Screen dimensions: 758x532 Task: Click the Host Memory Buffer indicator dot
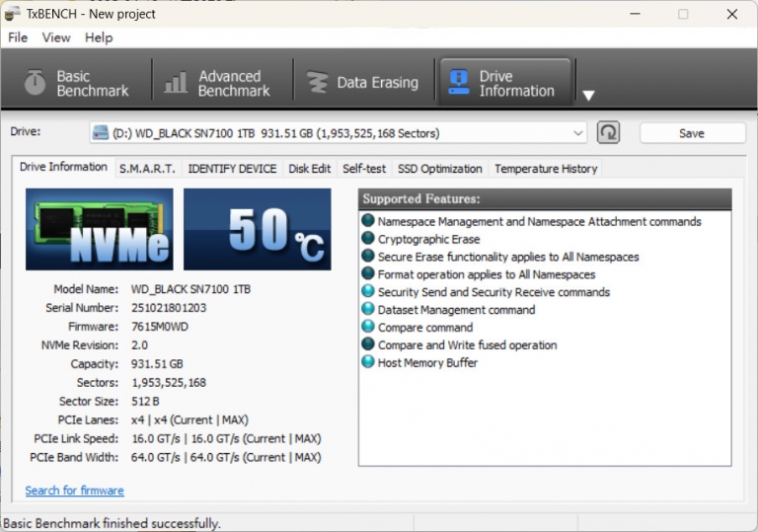click(x=368, y=362)
